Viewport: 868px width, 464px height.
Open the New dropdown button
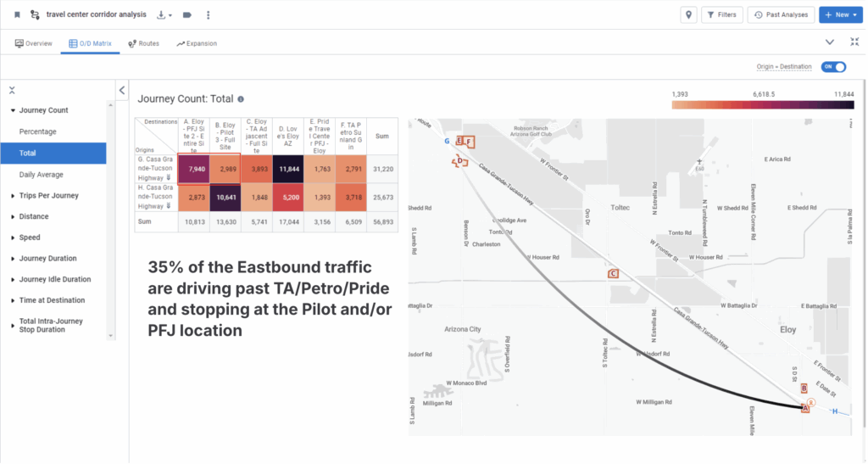[x=842, y=14]
